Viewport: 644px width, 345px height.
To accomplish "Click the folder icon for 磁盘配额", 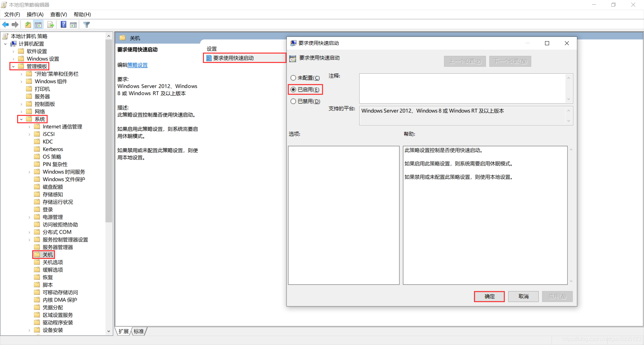I will pyautogui.click(x=37, y=187).
